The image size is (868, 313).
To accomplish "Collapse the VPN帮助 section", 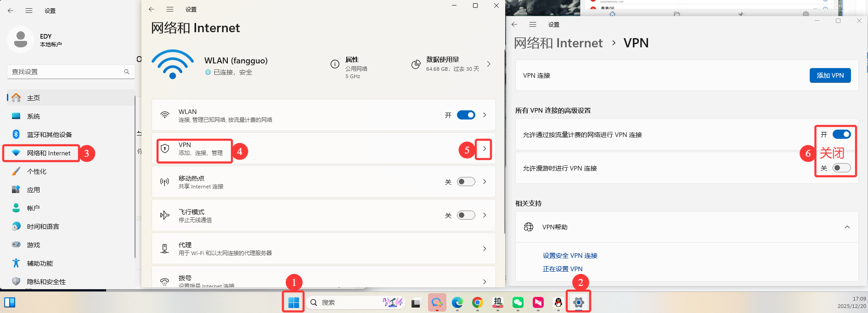I will (847, 227).
